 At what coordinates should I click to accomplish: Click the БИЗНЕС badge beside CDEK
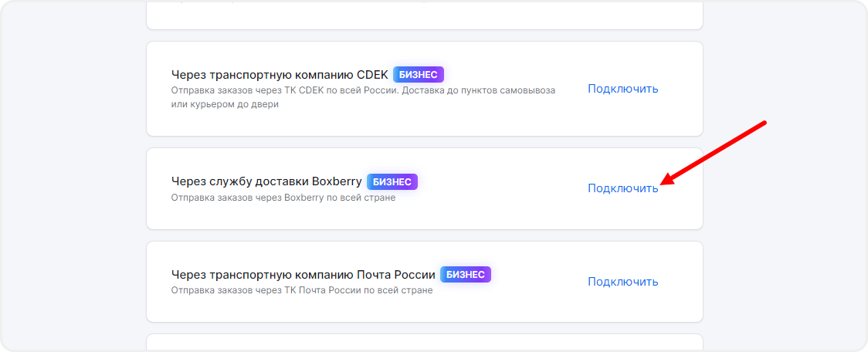coord(419,75)
